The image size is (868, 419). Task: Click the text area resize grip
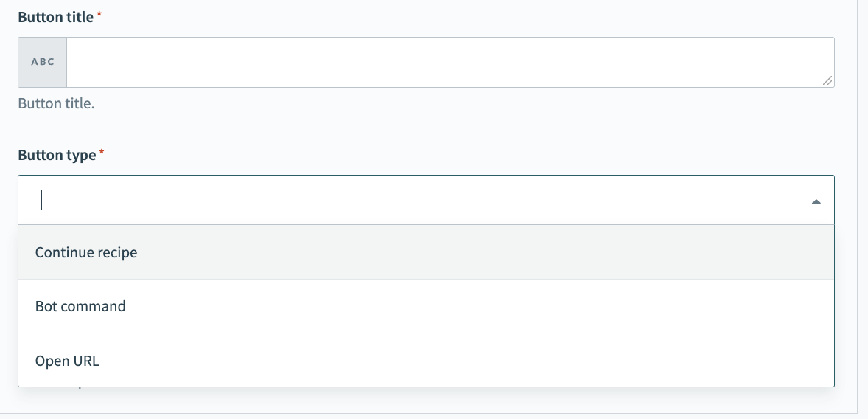tap(827, 80)
